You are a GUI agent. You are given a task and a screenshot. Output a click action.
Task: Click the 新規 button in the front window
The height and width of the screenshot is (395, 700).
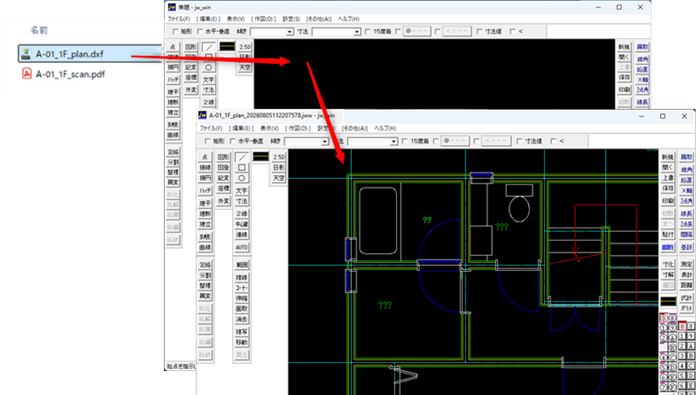point(667,157)
